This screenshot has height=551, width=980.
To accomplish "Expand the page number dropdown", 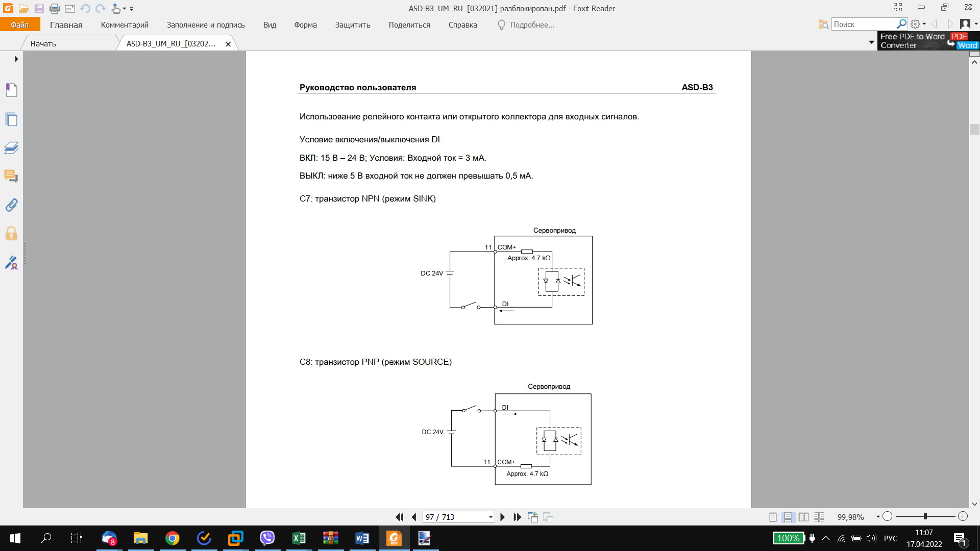I will (x=491, y=517).
